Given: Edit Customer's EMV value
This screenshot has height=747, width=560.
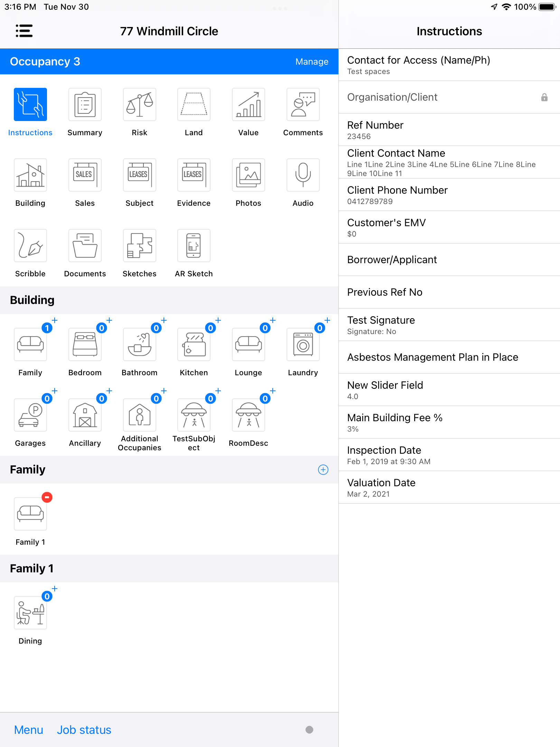Looking at the screenshot, I should [x=449, y=227].
